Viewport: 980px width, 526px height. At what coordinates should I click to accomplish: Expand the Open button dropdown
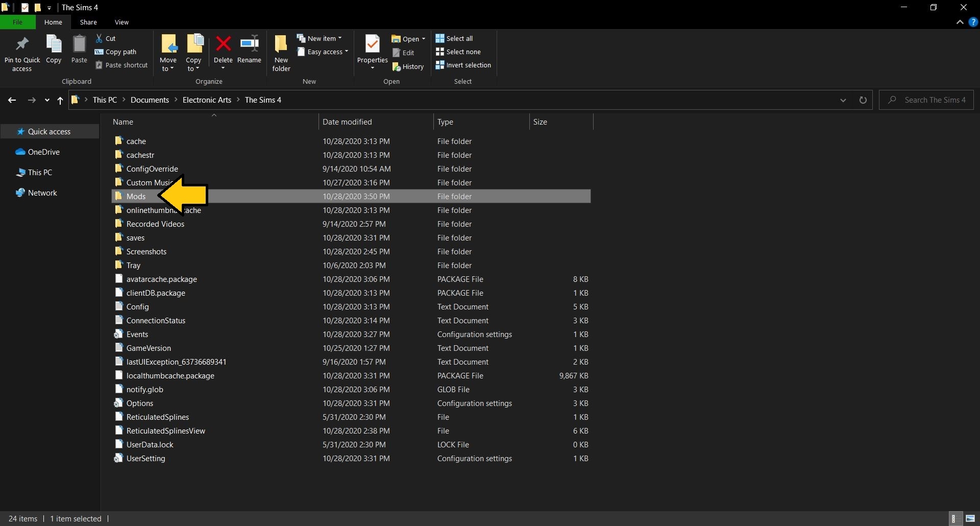424,39
